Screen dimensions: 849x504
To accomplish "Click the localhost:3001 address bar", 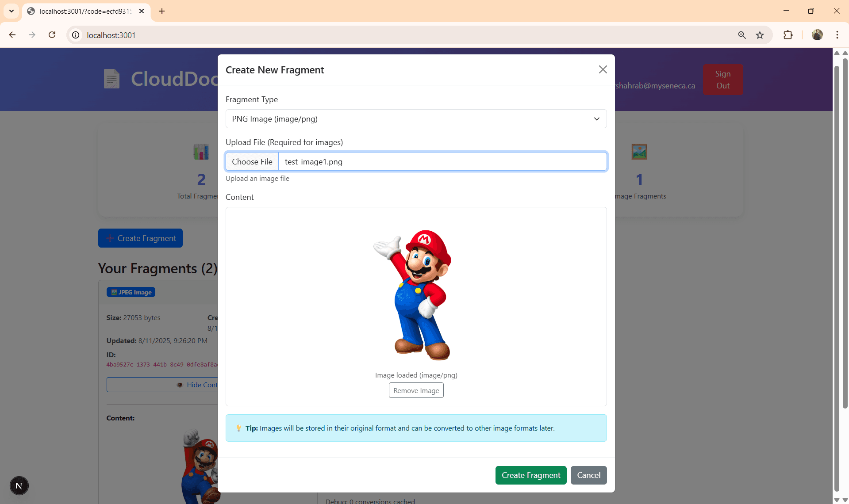I will pyautogui.click(x=398, y=35).
